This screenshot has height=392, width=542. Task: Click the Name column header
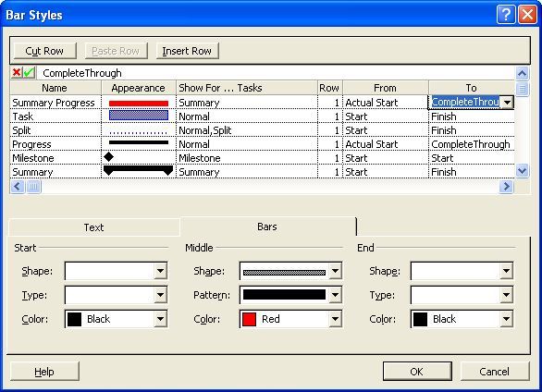coord(55,88)
